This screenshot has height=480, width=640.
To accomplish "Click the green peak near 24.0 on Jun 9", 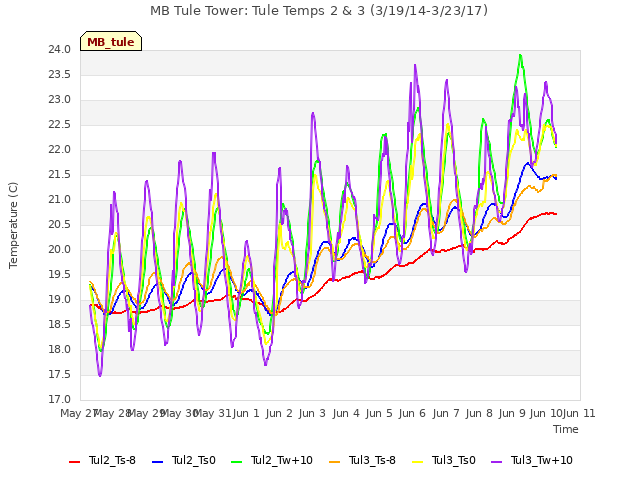I will coord(520,55).
